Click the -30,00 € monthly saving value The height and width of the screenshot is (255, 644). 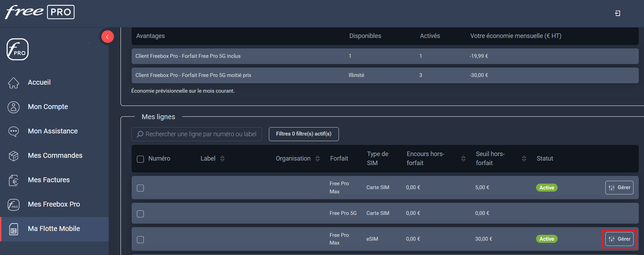pos(479,75)
